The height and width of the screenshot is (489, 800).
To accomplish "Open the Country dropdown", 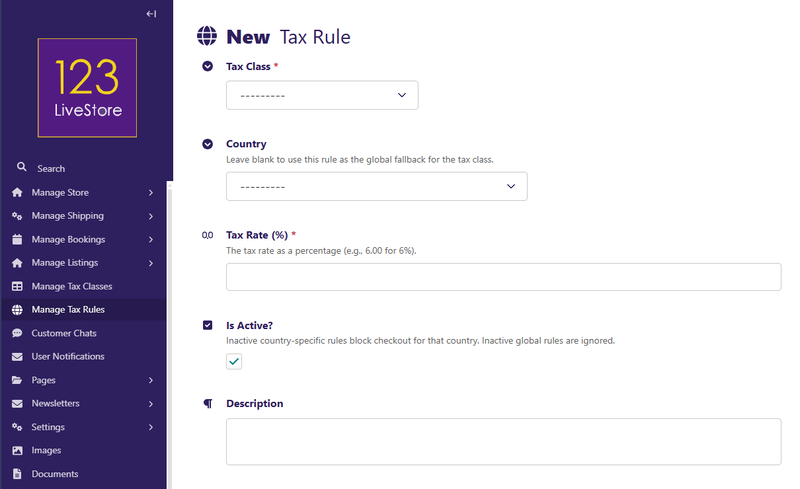I will coord(376,186).
